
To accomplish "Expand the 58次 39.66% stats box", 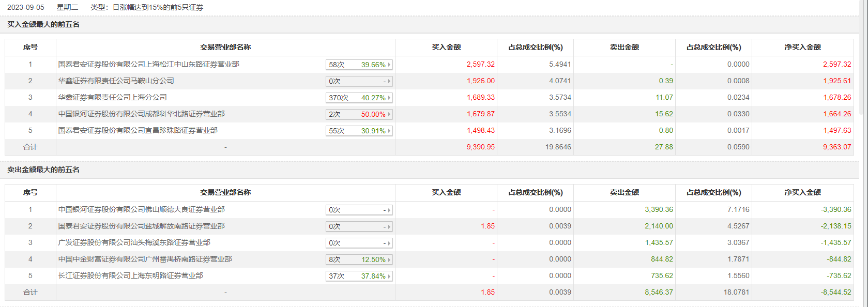I will [359, 65].
